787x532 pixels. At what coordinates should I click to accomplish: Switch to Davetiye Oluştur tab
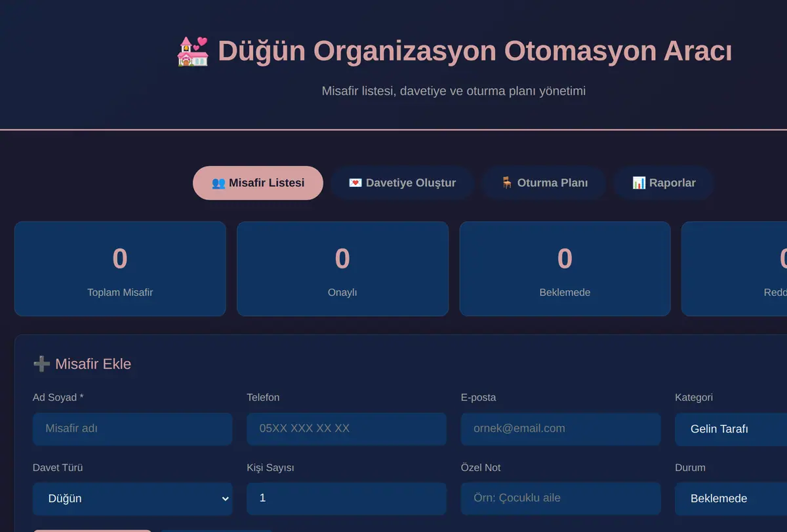coord(402,183)
